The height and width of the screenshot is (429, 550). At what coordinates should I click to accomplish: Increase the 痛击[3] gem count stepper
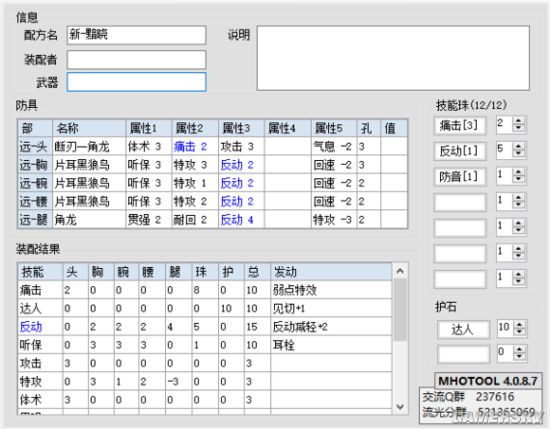tap(518, 121)
